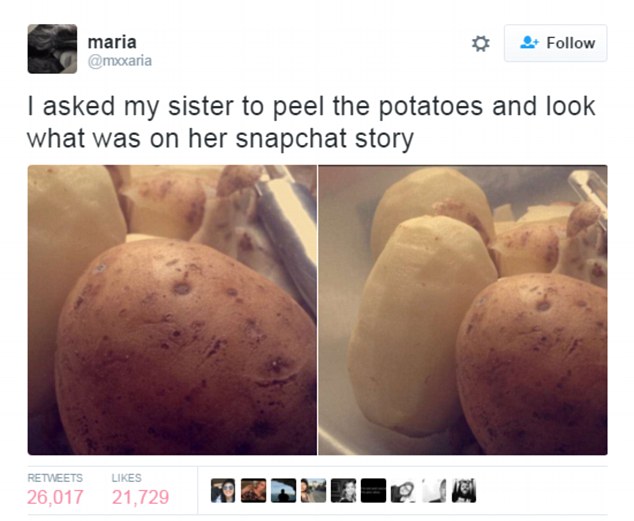The height and width of the screenshot is (521, 634).
Task: Click the fifth liker avatar, black and white smile
Action: pos(343,491)
